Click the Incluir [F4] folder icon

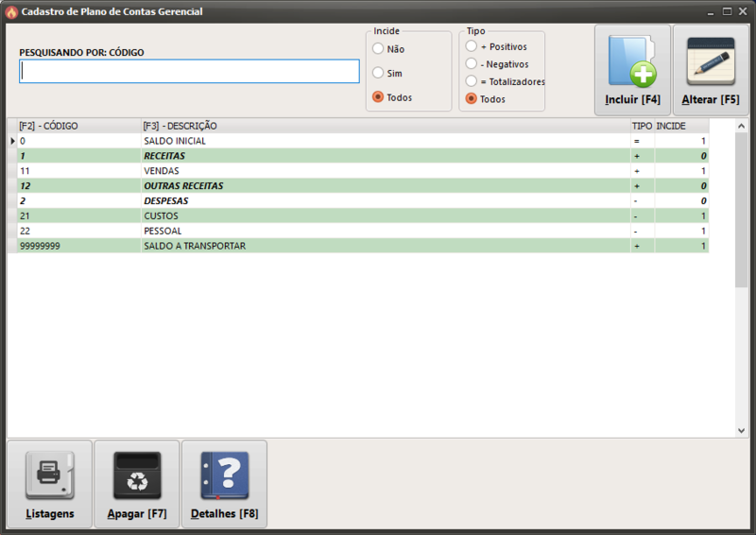tap(632, 61)
